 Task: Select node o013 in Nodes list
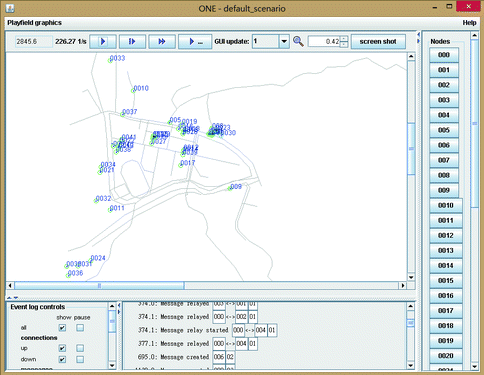[446, 250]
